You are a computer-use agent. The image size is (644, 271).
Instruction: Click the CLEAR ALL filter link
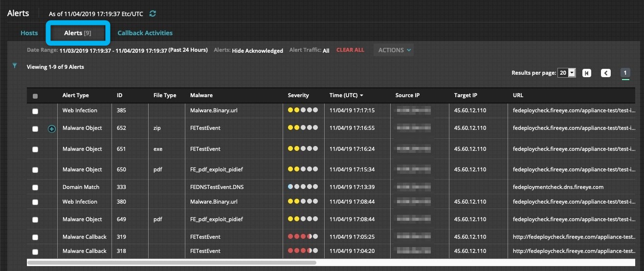coord(350,50)
